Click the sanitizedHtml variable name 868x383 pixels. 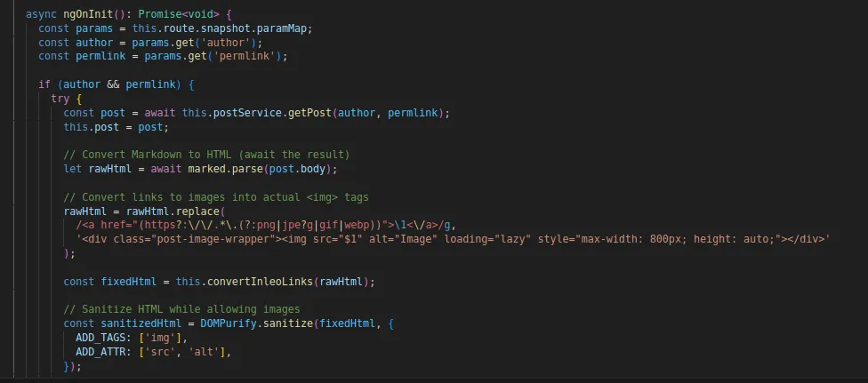pyautogui.click(x=141, y=323)
